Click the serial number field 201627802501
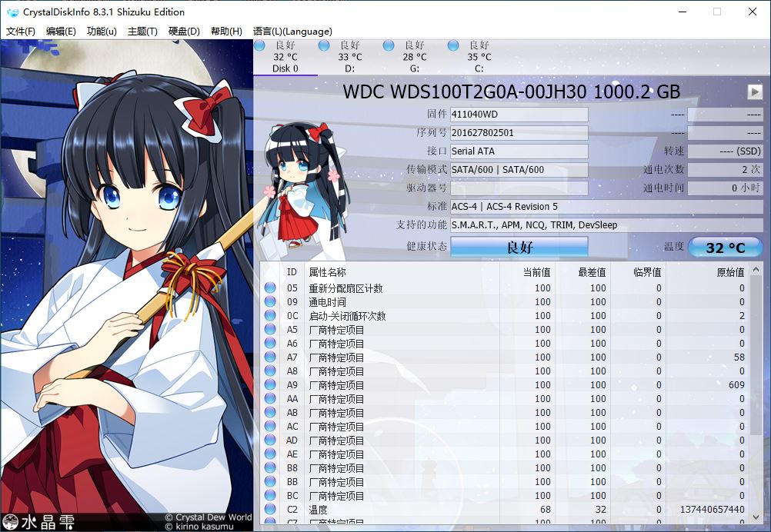Screen dimensions: 771x532 tap(519, 133)
